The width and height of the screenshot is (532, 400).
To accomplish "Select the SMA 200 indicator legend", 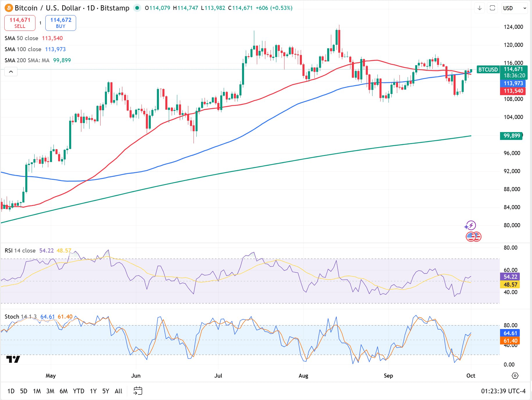I will pos(27,60).
